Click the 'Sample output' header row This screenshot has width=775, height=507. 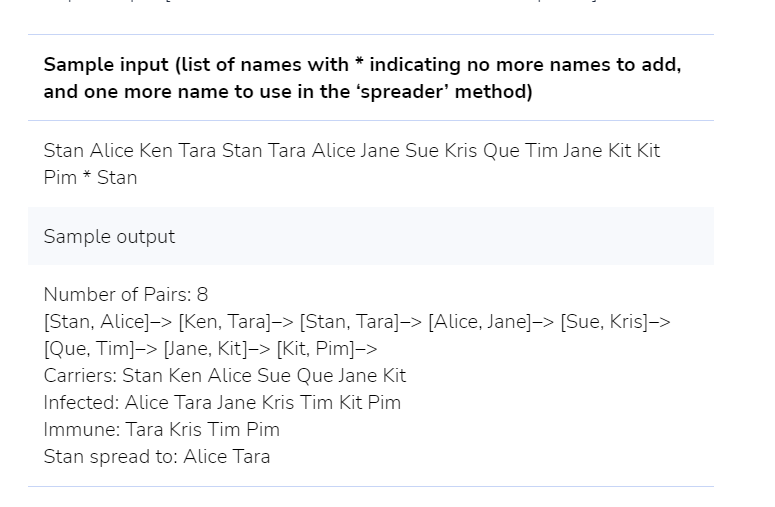[x=371, y=236]
